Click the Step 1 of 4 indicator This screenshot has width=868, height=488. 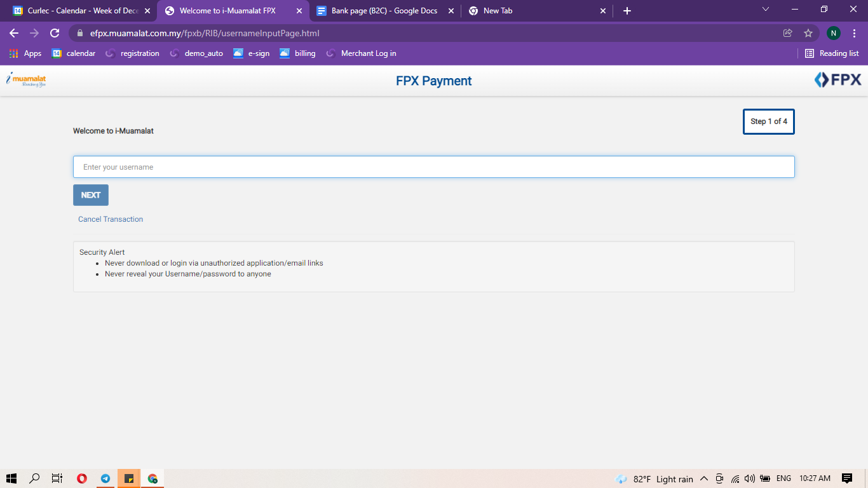pos(769,121)
